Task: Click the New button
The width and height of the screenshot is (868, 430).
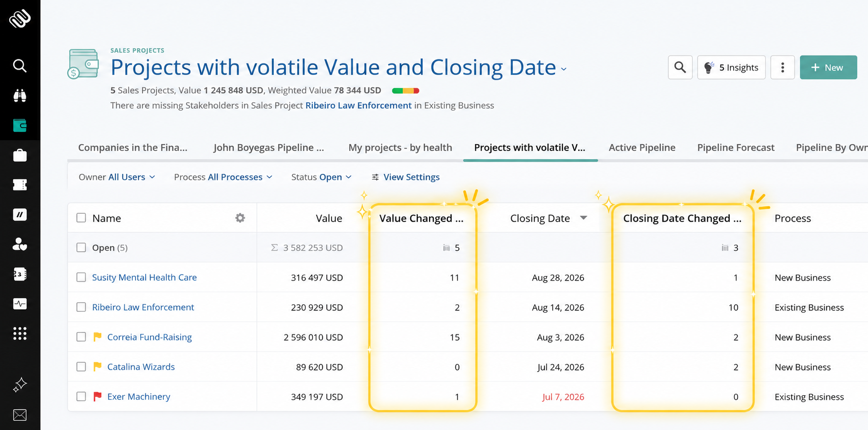Action: point(828,67)
